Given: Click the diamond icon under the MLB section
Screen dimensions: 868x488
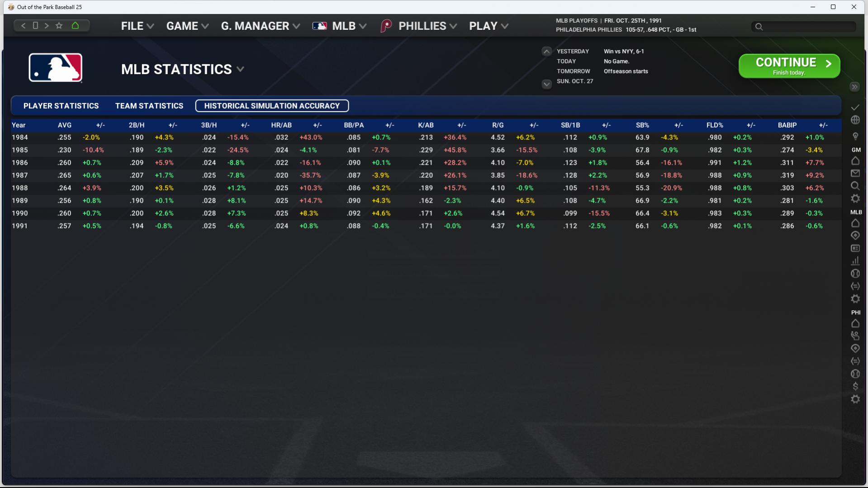Looking at the screenshot, I should pos(855,236).
